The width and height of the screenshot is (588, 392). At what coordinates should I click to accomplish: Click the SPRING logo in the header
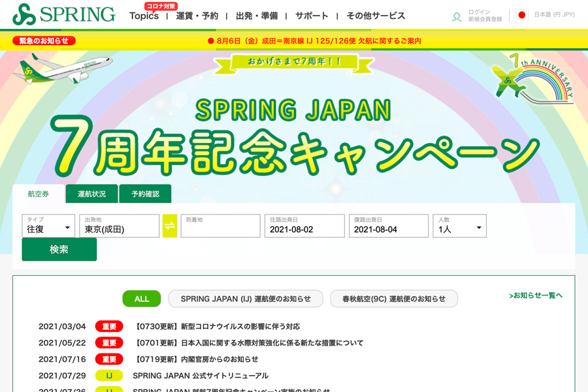(64, 14)
